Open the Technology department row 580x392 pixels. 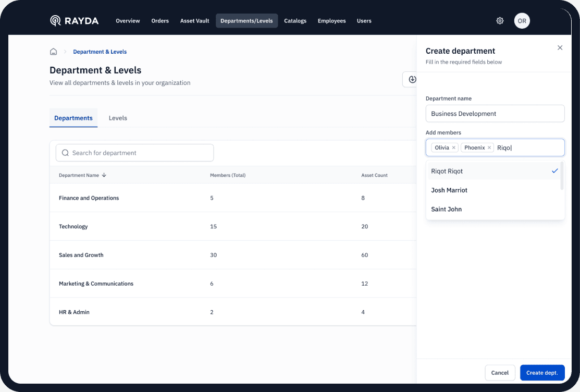(233, 227)
